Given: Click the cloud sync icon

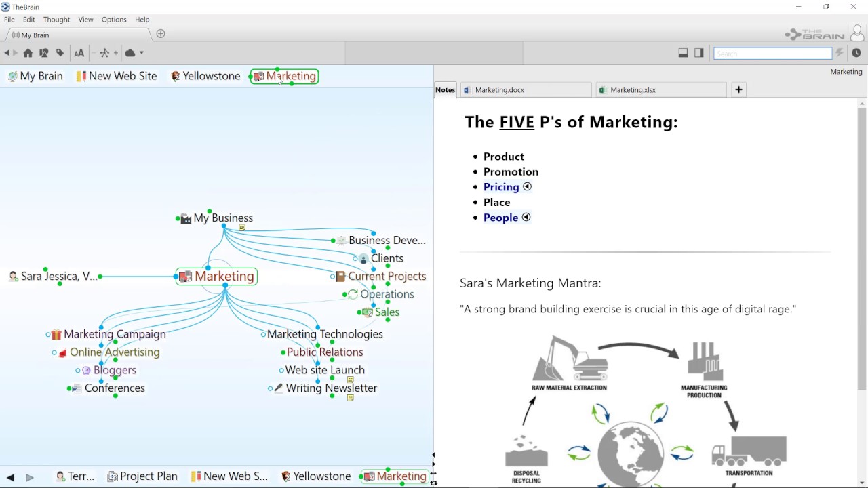Looking at the screenshot, I should click(130, 53).
